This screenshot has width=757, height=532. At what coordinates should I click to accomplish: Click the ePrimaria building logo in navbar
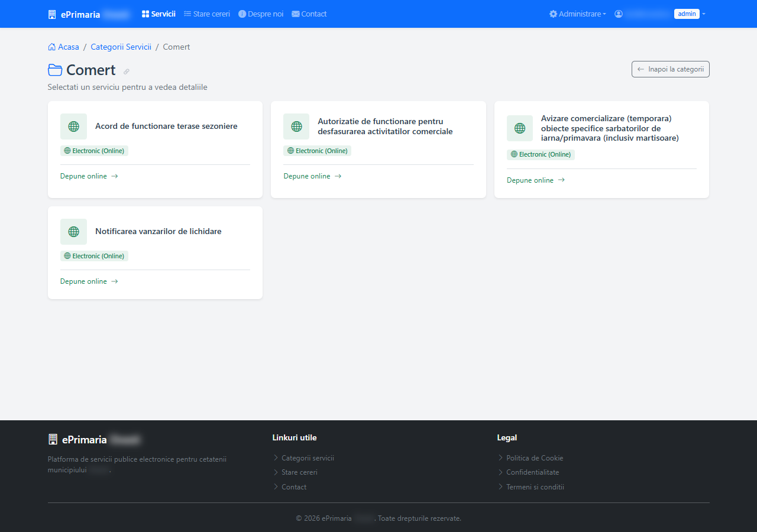pos(52,14)
